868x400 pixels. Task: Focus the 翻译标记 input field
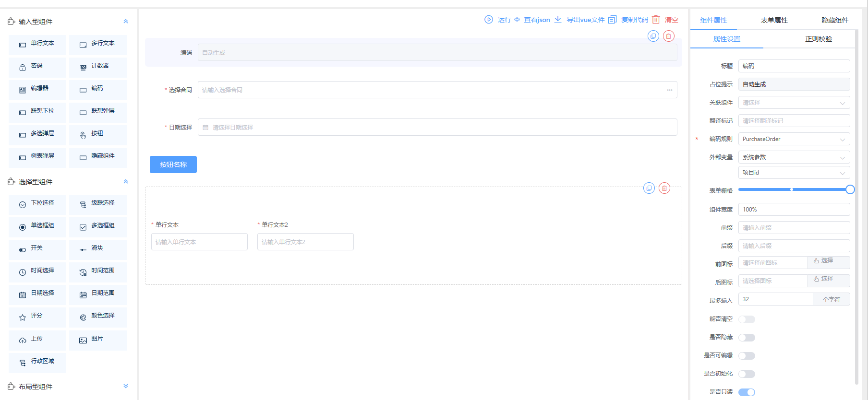tap(794, 121)
